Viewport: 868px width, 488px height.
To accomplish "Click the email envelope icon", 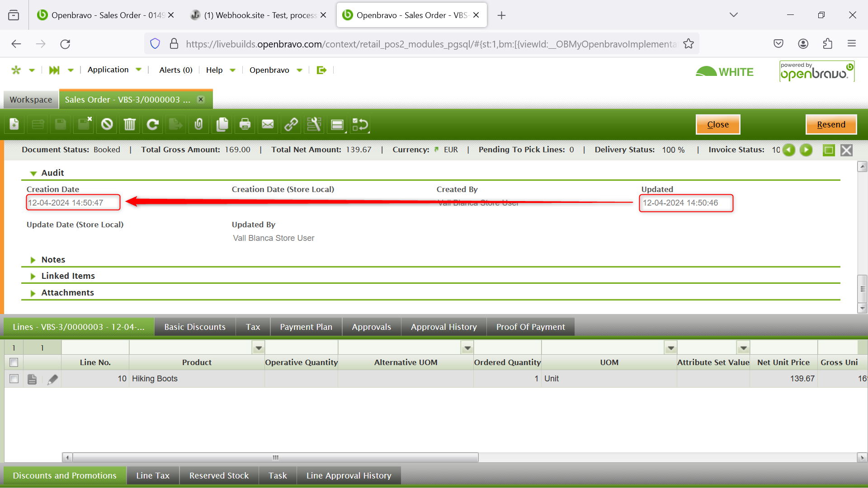I will 268,124.
